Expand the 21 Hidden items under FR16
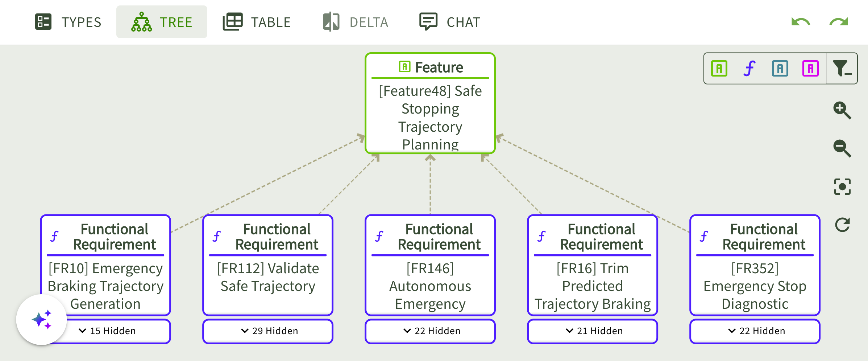Screen dimensions: 868x361 point(593,331)
